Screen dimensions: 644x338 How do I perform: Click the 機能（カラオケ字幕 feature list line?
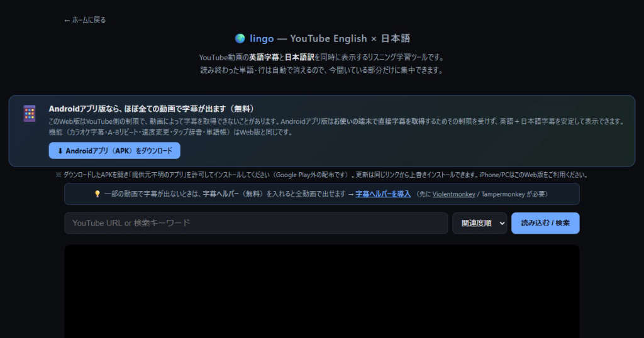[170, 132]
